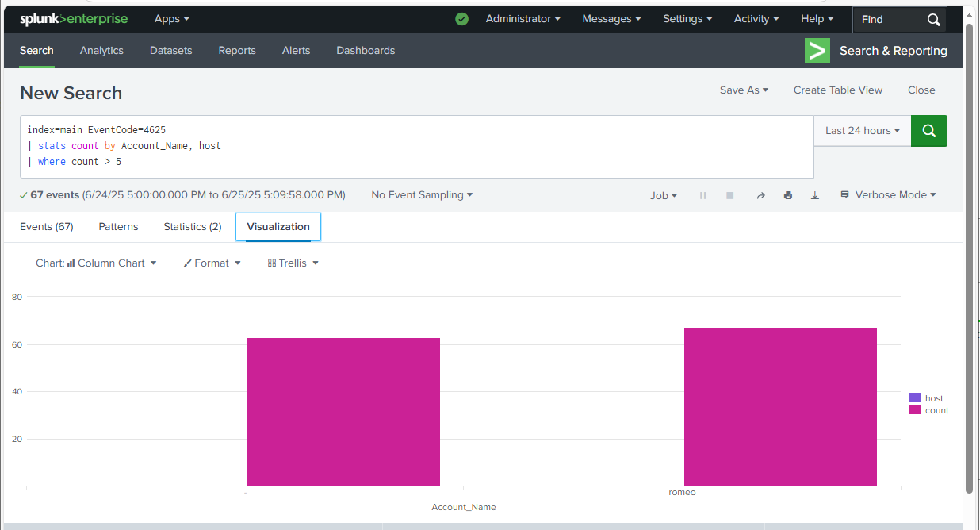The height and width of the screenshot is (530, 980).
Task: Open the Reports page
Action: point(237,51)
